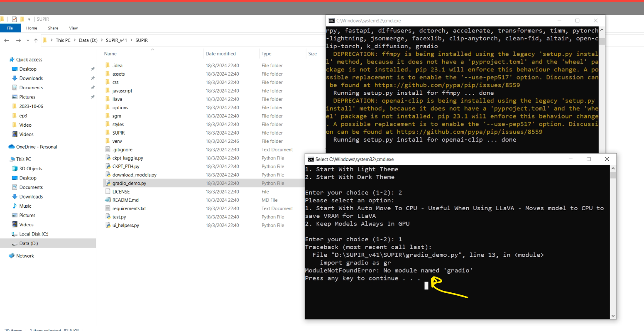
Task: Expand the chevron after SUPIR_v41 in address bar
Action: click(x=131, y=40)
